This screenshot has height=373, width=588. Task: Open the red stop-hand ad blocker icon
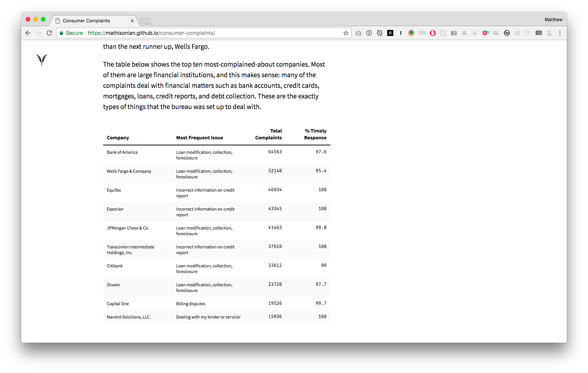[433, 33]
